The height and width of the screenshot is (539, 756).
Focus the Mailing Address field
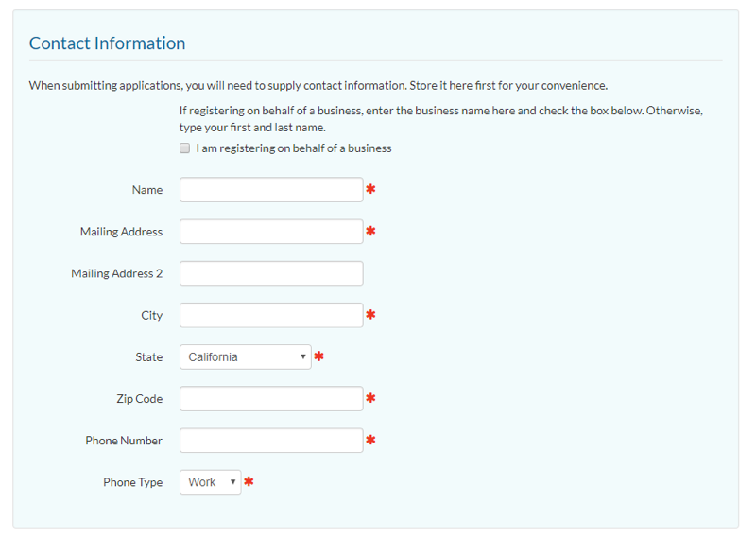coord(271,232)
